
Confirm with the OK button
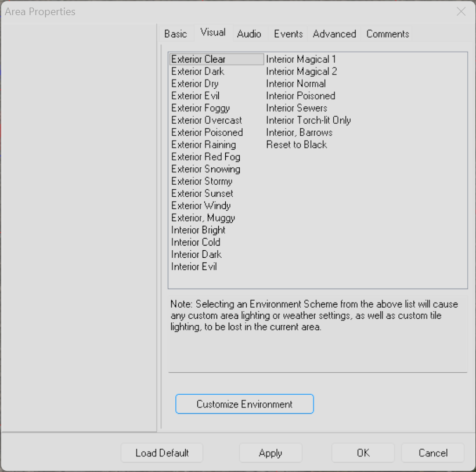coord(363,453)
